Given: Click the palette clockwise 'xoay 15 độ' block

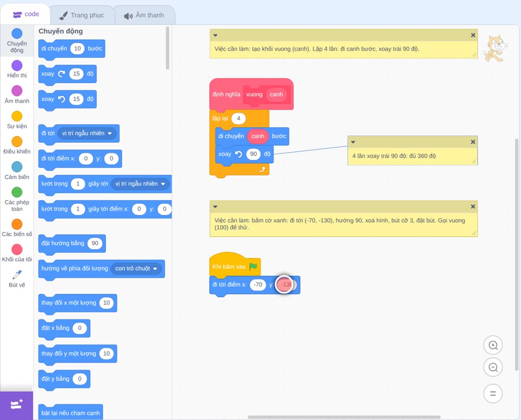Looking at the screenshot, I should click(x=67, y=74).
